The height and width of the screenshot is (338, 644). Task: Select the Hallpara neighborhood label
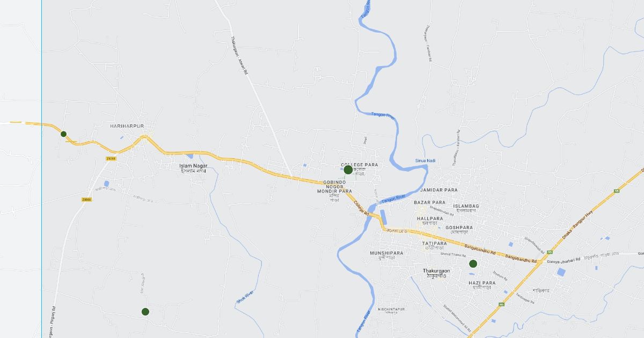click(x=430, y=219)
